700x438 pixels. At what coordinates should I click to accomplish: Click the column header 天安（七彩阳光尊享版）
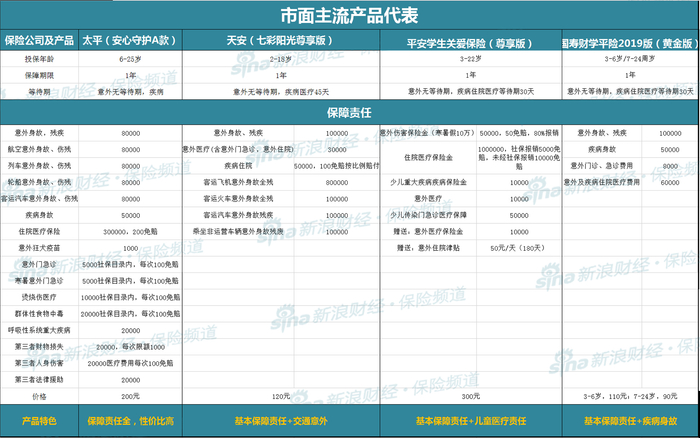281,41
